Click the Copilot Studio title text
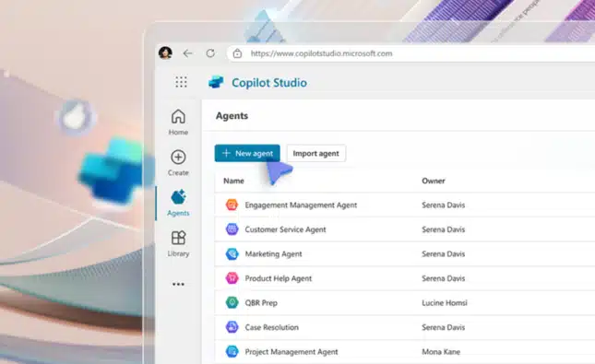595x364 pixels. click(x=269, y=83)
